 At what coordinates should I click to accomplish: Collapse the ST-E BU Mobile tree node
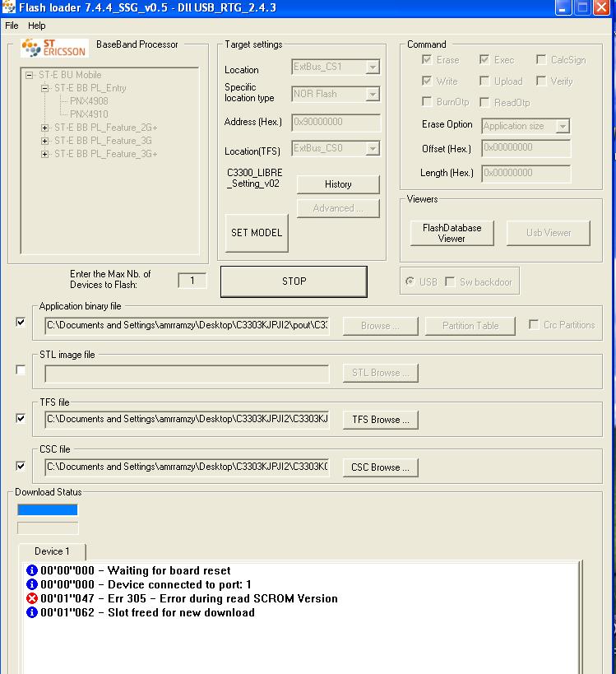tap(30, 75)
